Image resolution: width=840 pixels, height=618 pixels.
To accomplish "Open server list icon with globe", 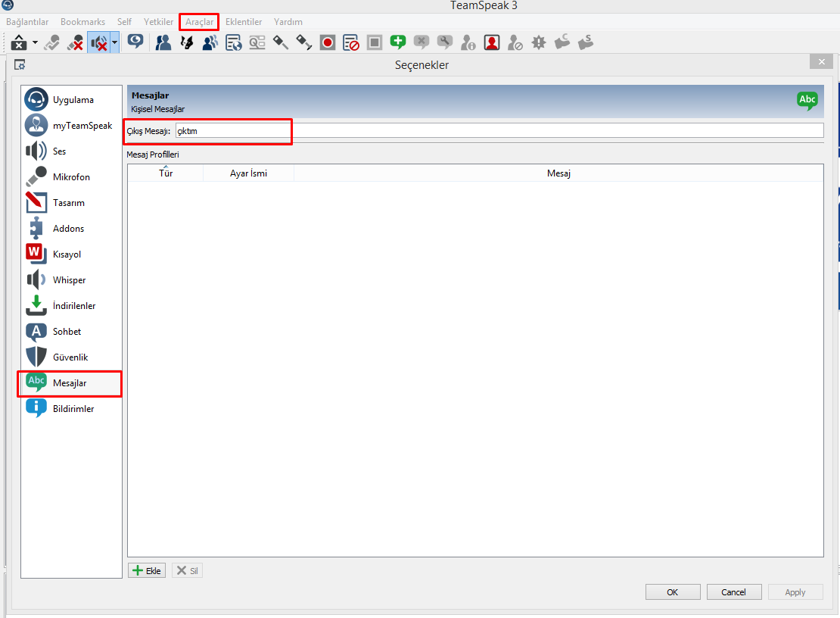I will [x=234, y=42].
